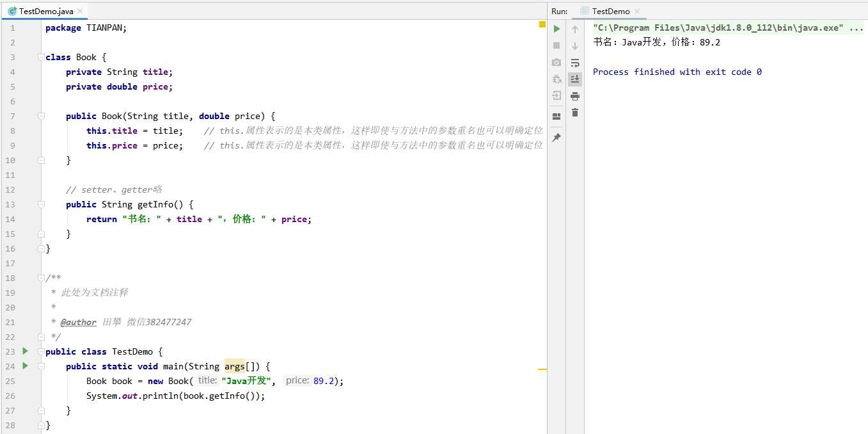
Task: Click the 'title:' parameter hint
Action: 207,380
